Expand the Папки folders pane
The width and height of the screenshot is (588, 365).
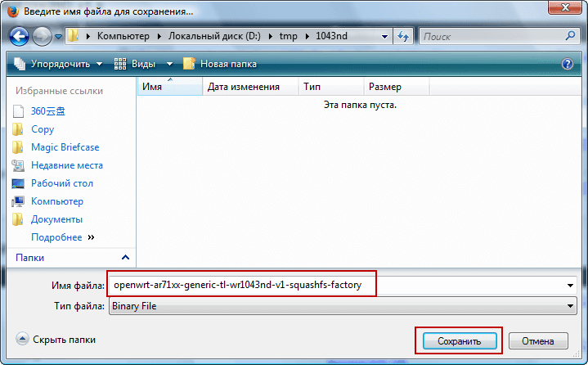125,258
